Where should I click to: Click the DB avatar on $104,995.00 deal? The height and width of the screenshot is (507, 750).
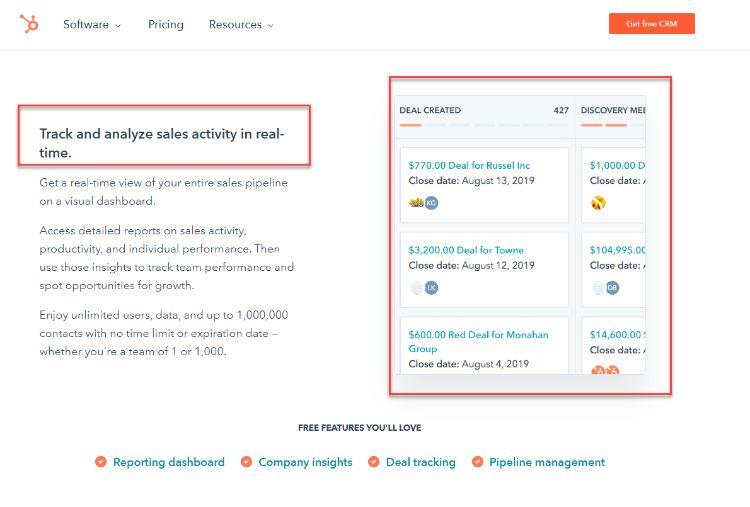tap(612, 287)
